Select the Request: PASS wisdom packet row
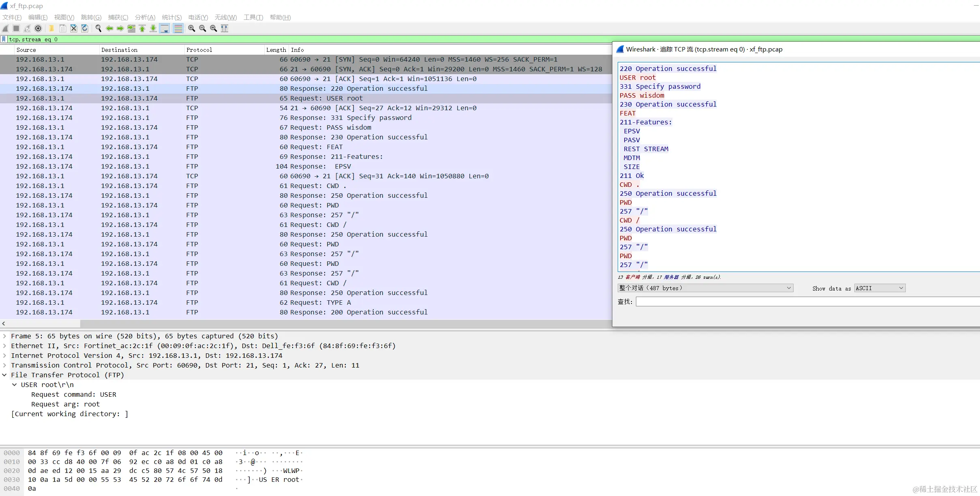980x496 pixels. coord(306,127)
